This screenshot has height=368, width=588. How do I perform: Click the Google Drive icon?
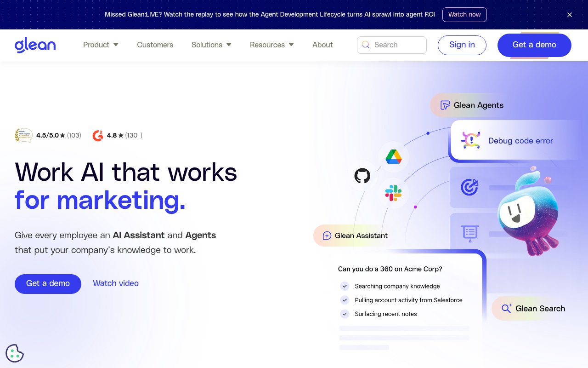394,156
